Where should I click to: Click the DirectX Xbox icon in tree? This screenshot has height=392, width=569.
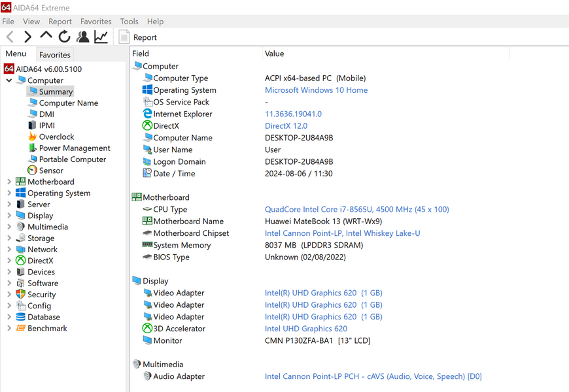click(x=21, y=261)
